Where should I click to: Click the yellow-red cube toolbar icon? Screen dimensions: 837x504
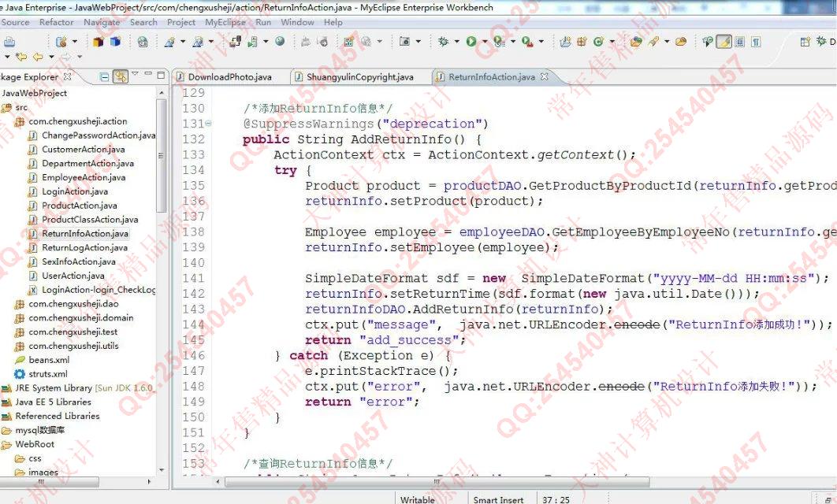point(99,42)
